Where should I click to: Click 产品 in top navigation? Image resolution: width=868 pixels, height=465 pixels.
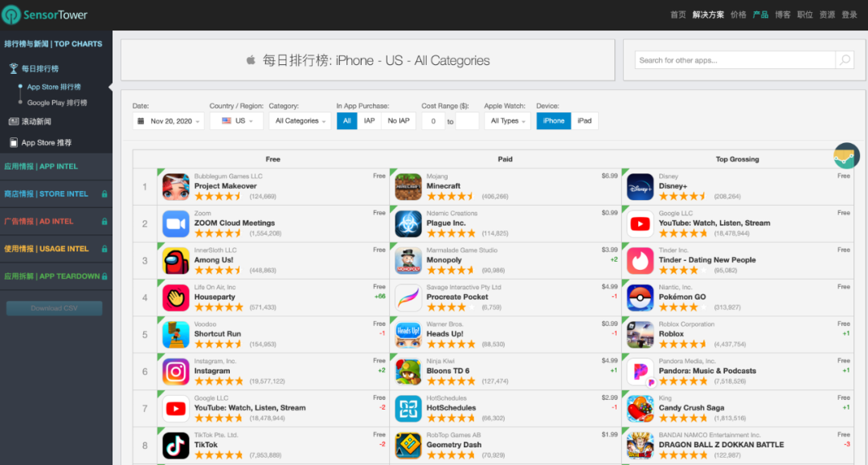coord(760,15)
